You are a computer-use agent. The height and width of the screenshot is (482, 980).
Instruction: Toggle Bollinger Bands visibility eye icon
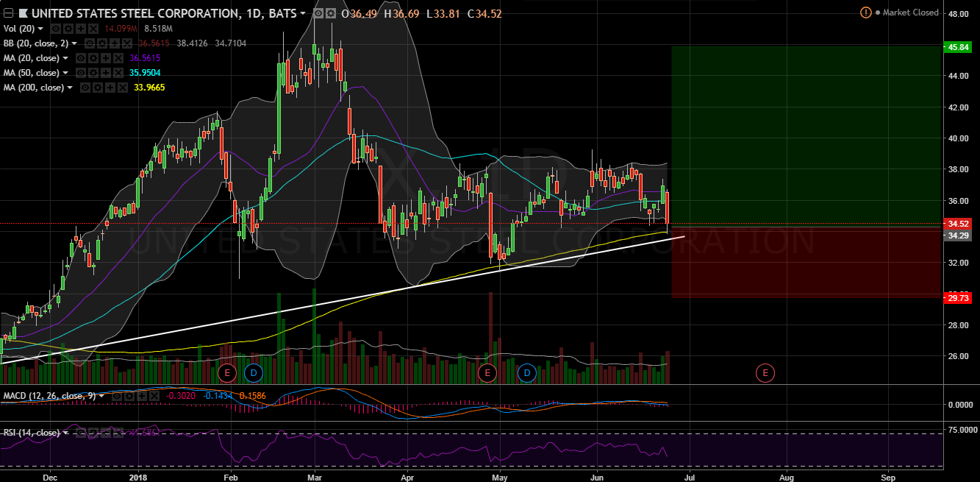(x=90, y=43)
